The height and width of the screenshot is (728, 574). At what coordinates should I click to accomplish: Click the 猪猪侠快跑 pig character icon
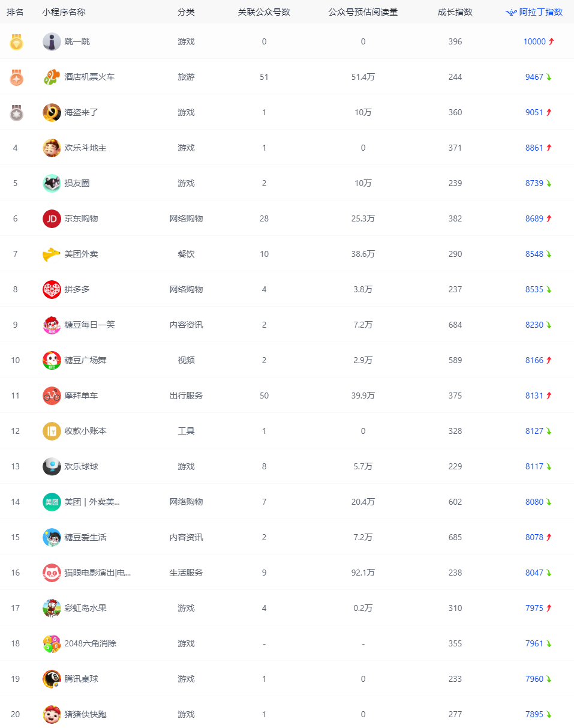tap(52, 714)
